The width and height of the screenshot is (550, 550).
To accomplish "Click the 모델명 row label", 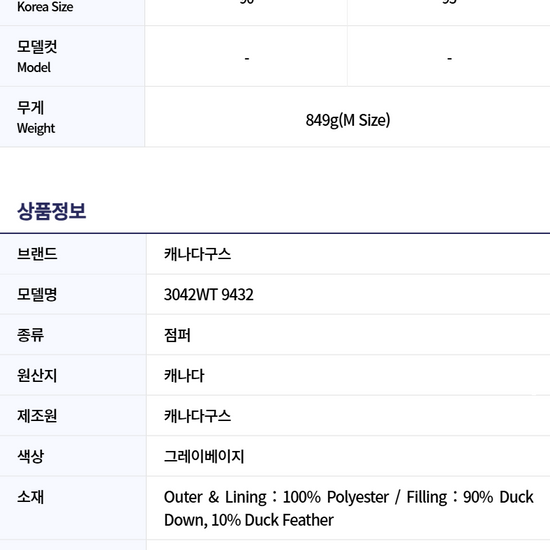I will [x=37, y=294].
